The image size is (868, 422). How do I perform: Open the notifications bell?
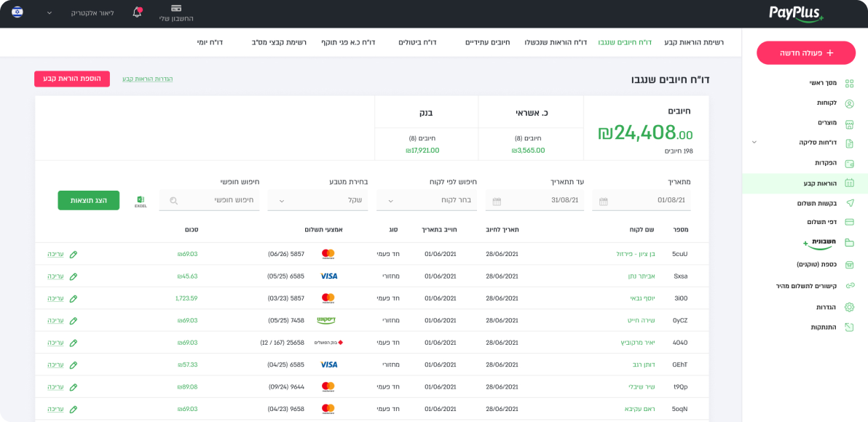click(137, 12)
